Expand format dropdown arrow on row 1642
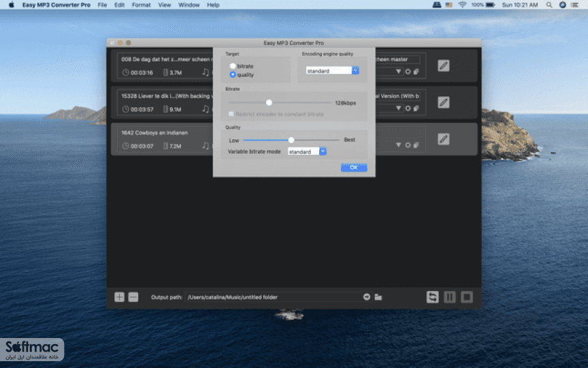The height and width of the screenshot is (368, 588). [398, 145]
